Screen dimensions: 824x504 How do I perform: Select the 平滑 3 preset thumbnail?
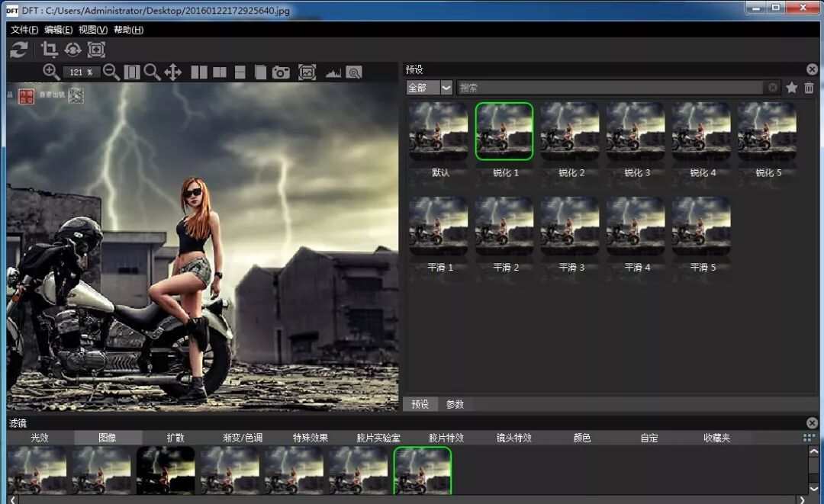point(570,226)
